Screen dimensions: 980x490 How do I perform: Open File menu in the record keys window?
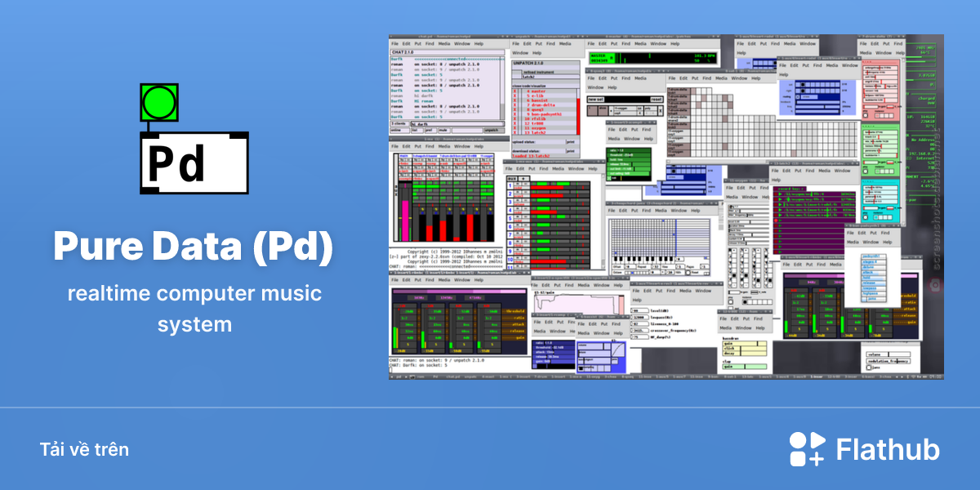pos(775,171)
